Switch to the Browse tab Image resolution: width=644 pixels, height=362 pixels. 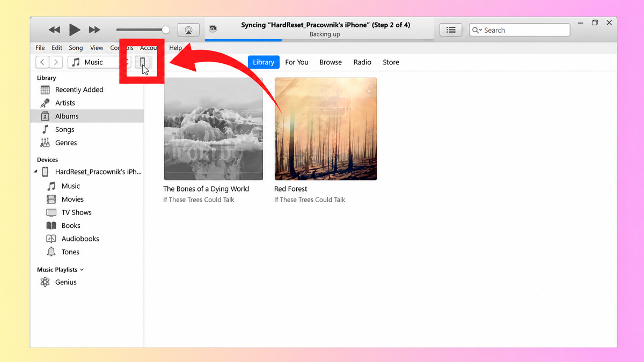[331, 62]
